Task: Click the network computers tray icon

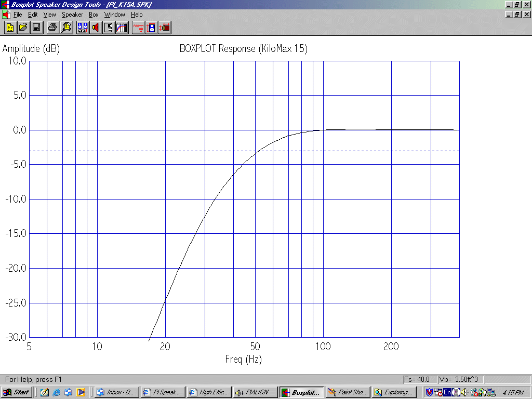Action: pyautogui.click(x=491, y=392)
